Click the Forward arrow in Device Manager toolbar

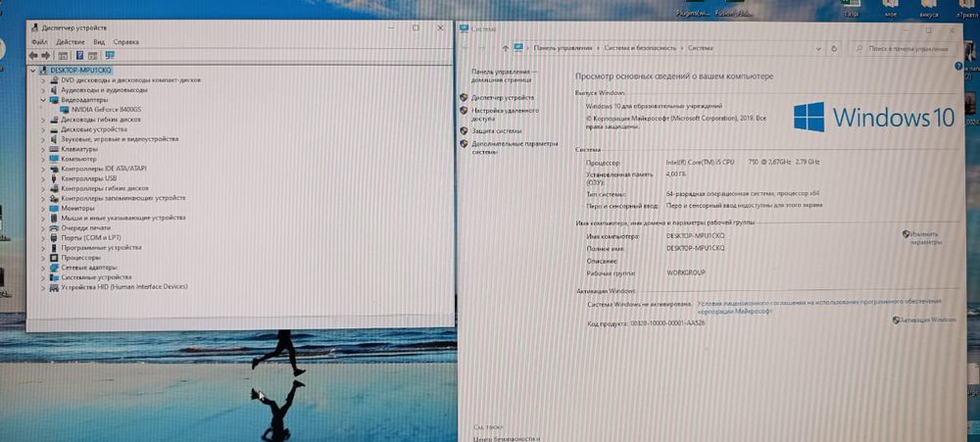tap(46, 56)
